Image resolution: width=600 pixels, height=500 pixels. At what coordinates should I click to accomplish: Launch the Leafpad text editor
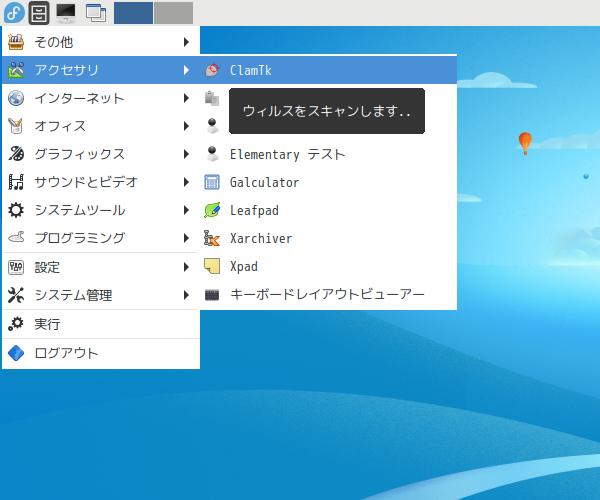(x=328, y=210)
